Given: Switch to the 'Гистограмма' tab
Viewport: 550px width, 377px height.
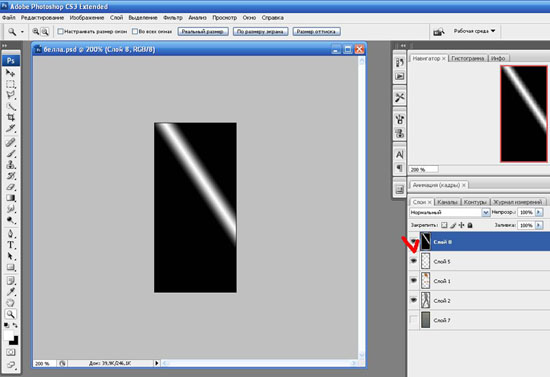Looking at the screenshot, I should coord(468,59).
